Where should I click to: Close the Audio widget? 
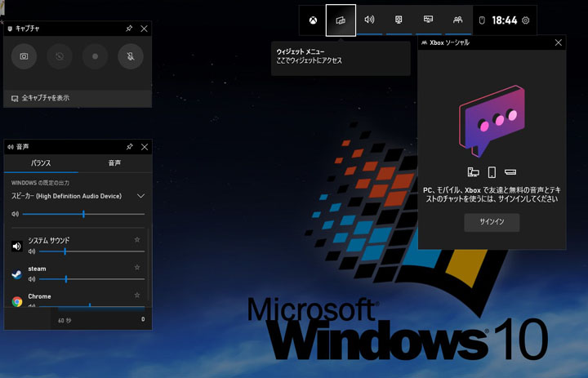click(x=145, y=147)
